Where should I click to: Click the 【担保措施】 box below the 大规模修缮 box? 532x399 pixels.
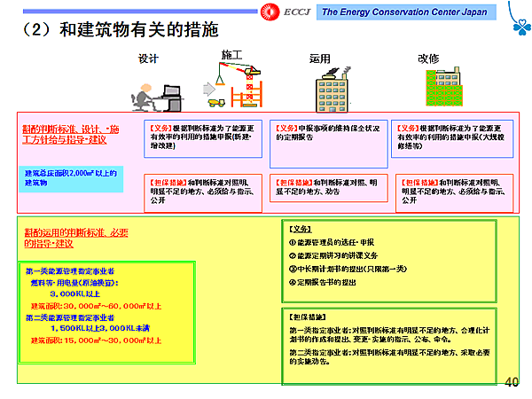pos(454,193)
